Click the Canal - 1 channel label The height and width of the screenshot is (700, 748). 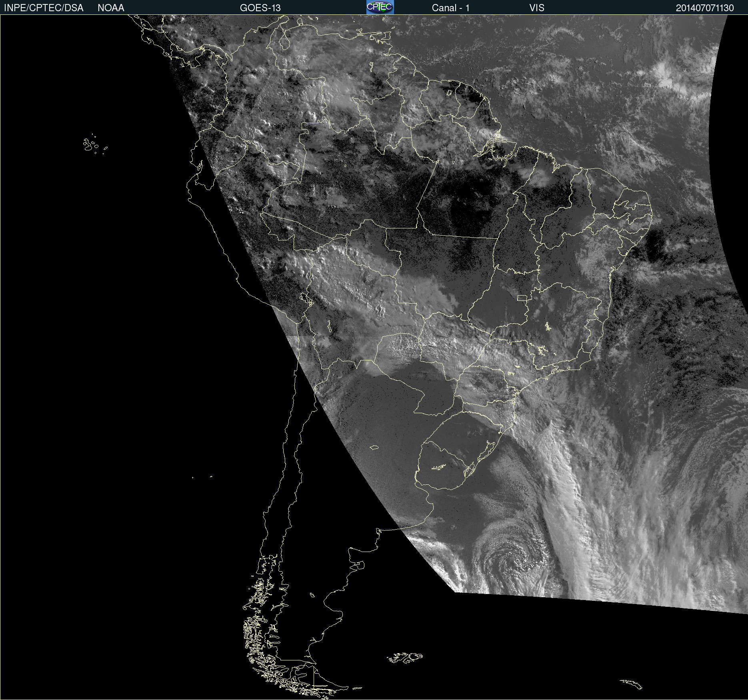point(450,8)
